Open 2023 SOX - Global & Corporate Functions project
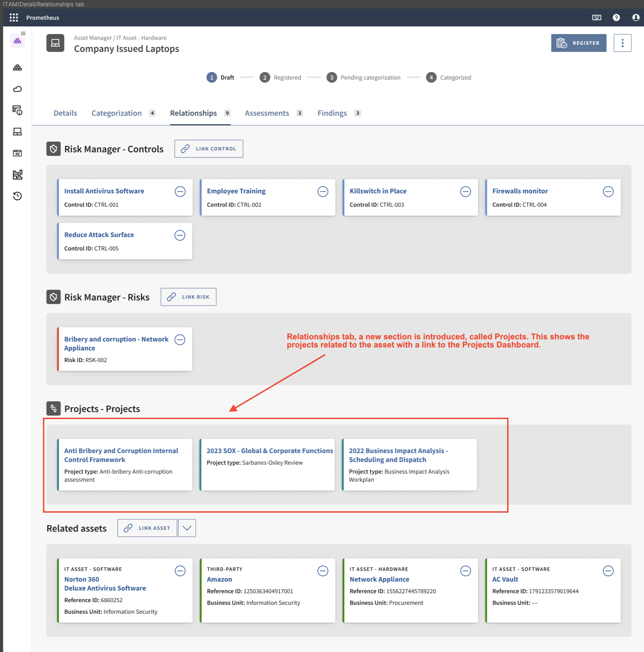Image resolution: width=644 pixels, height=652 pixels. coord(269,451)
